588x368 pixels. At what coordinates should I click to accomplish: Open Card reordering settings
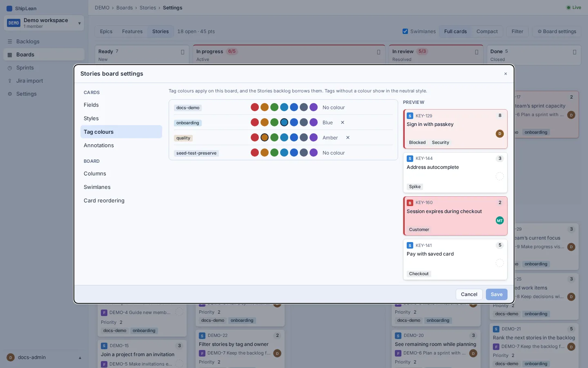(x=121, y=201)
